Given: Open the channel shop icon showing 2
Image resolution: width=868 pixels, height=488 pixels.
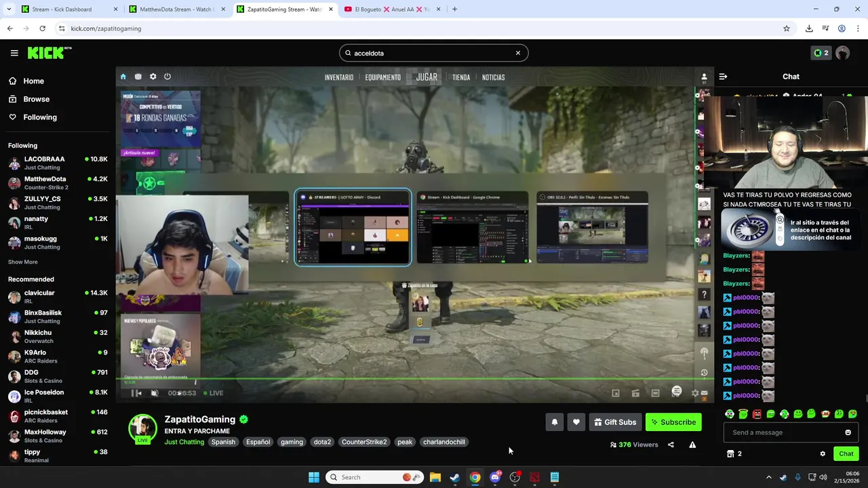Looking at the screenshot, I should pyautogui.click(x=734, y=454).
